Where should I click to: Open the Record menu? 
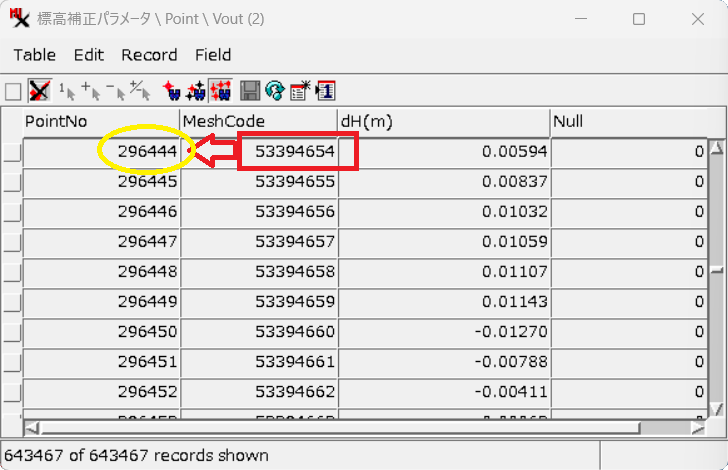click(x=149, y=55)
